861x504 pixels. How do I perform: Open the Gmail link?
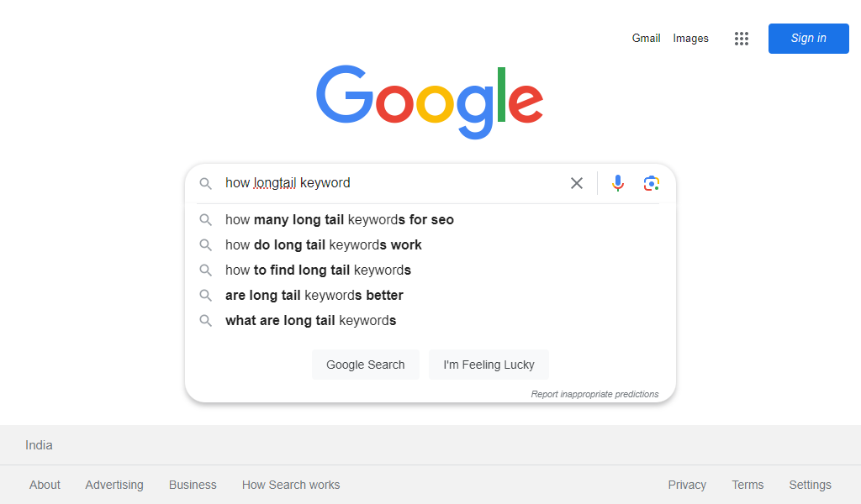click(646, 39)
